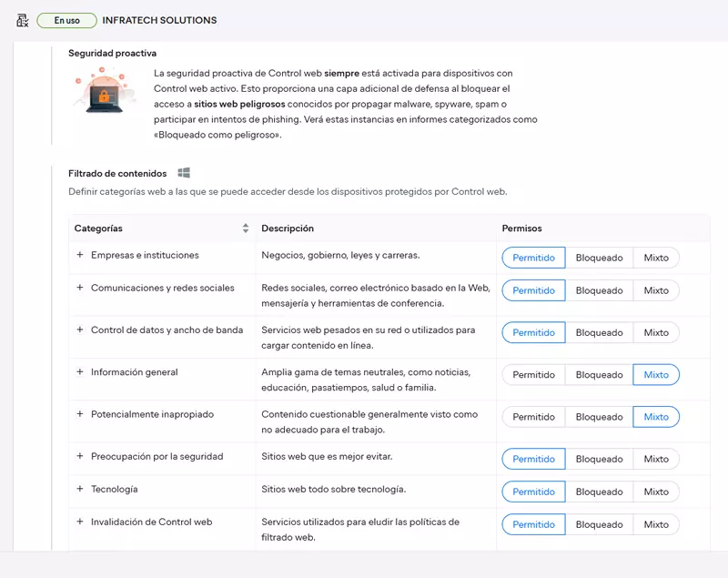Expand Control de datos y ancho de banda
Viewport: 728px width, 578px height.
[x=80, y=330]
